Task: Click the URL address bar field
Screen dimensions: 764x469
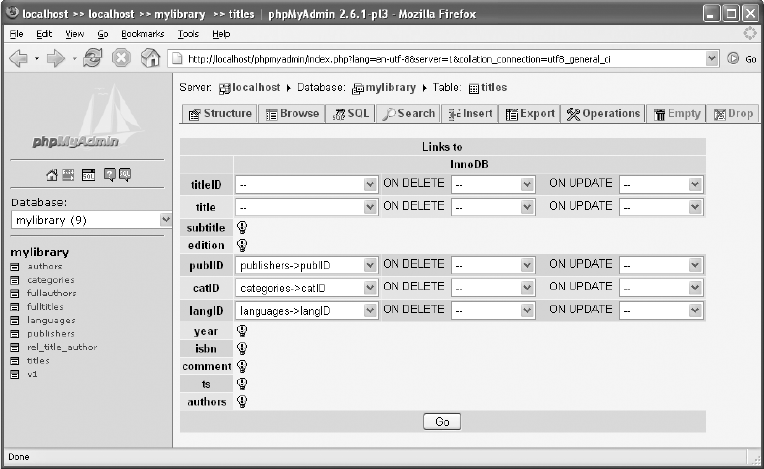Action: click(437, 59)
